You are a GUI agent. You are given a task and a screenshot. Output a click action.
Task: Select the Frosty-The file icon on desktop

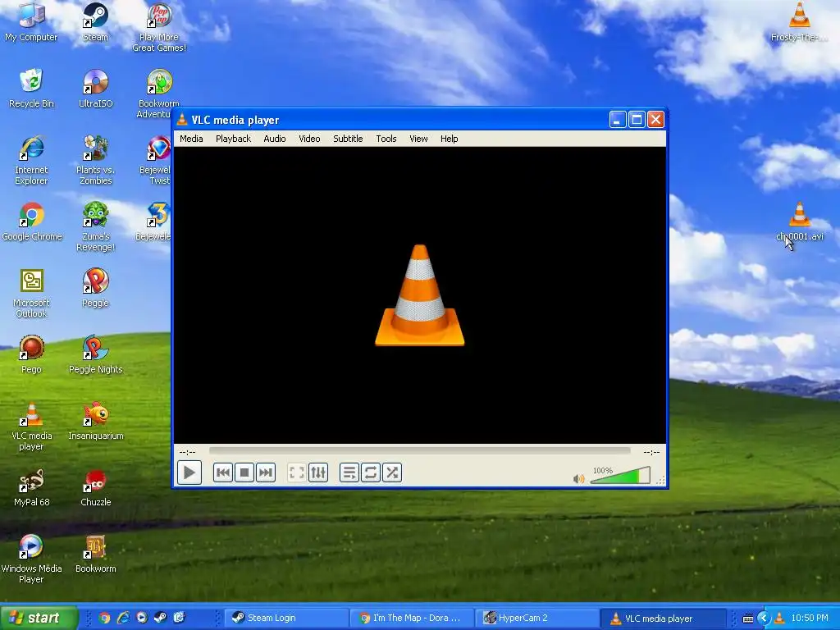point(799,22)
